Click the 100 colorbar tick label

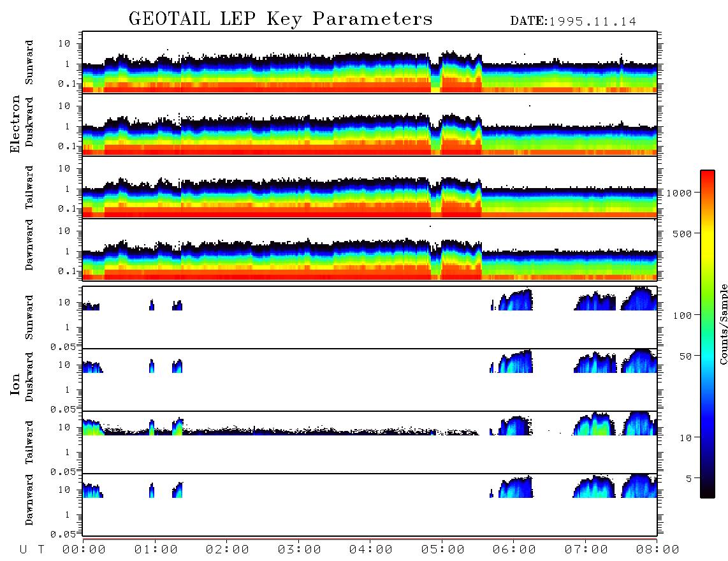(x=683, y=316)
